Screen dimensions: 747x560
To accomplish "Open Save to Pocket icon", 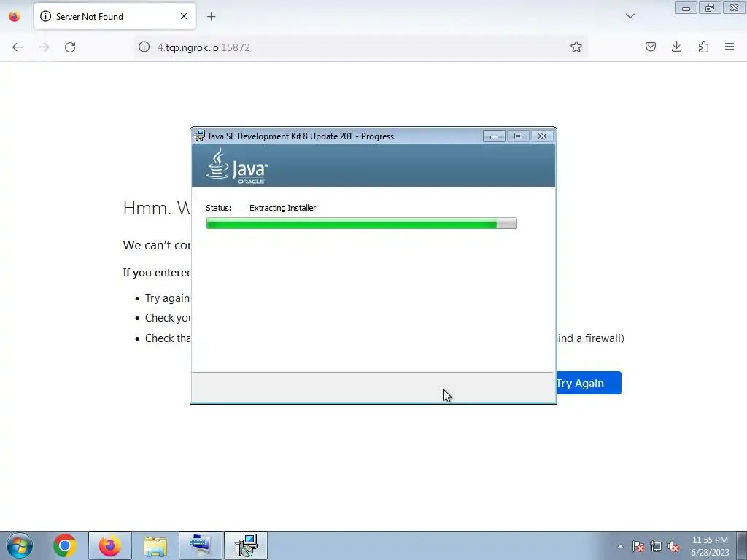I will [x=650, y=47].
